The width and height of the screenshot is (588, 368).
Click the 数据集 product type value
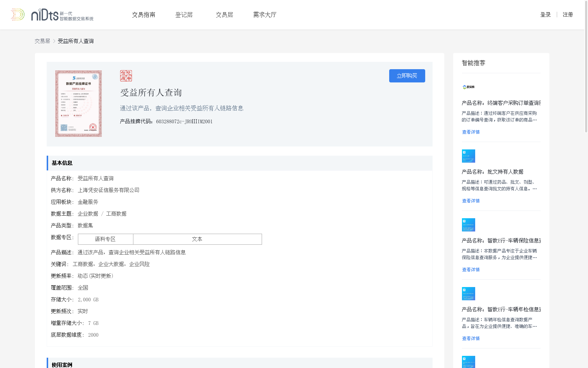[85, 226]
